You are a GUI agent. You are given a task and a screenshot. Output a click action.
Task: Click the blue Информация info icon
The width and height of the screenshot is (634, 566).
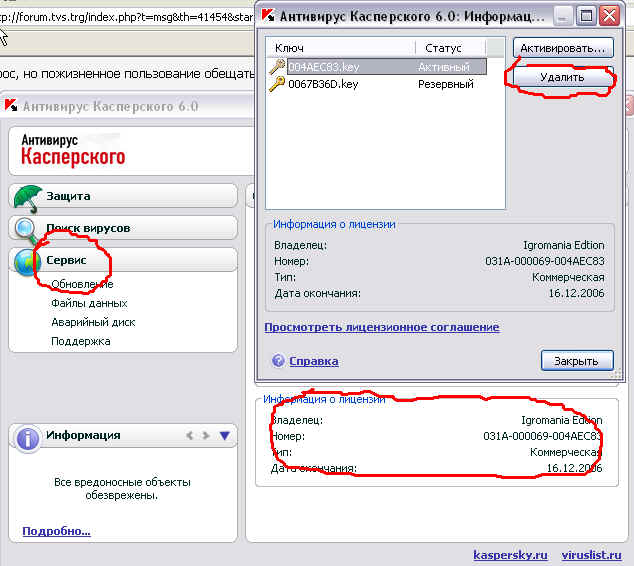tap(28, 436)
